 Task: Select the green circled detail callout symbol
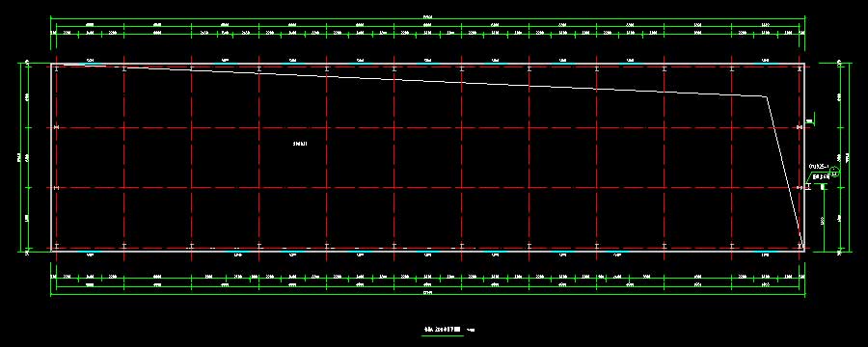click(835, 173)
